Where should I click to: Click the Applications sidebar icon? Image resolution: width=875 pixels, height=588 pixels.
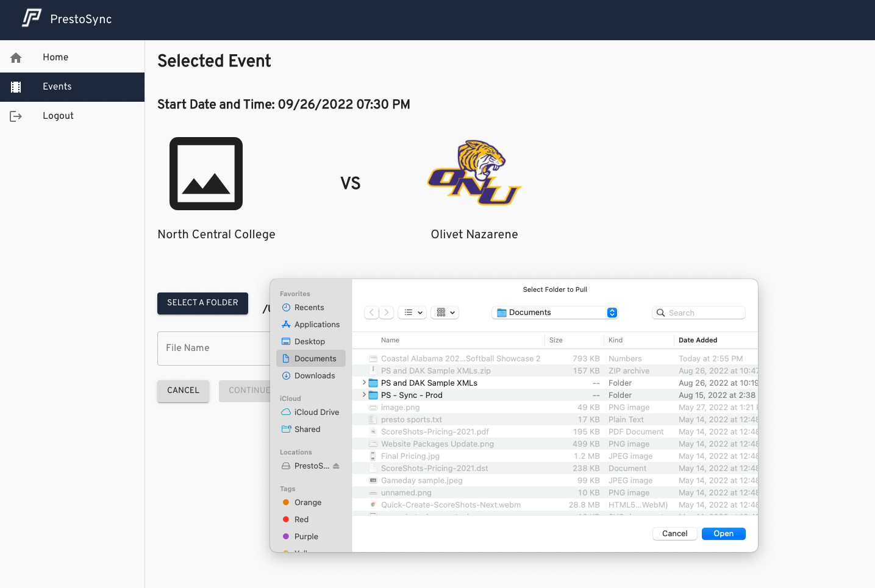[286, 325]
